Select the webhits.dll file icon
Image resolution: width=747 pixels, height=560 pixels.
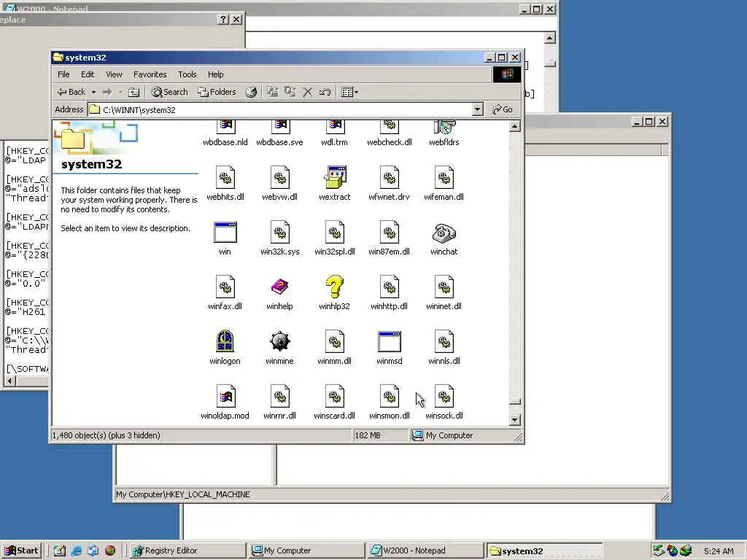coord(225,177)
